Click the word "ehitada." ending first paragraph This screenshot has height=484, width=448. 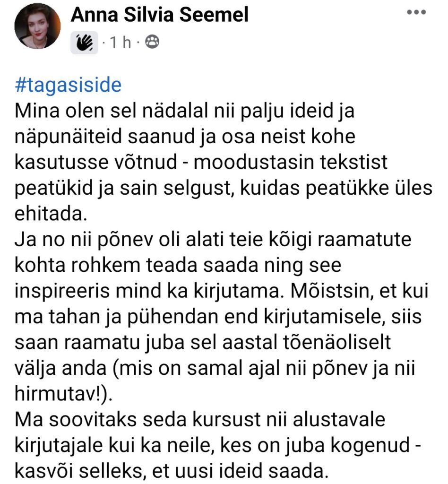51,214
